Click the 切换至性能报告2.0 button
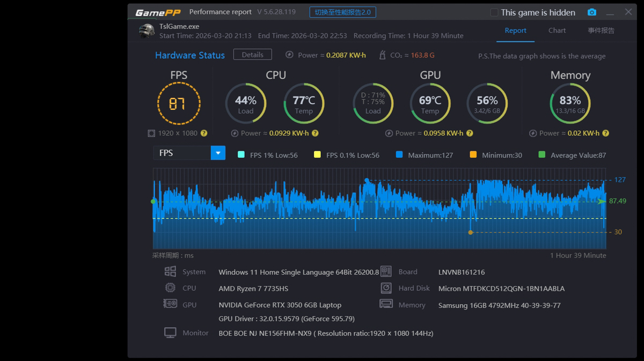Screen dimensions: 644x361 click(342, 12)
